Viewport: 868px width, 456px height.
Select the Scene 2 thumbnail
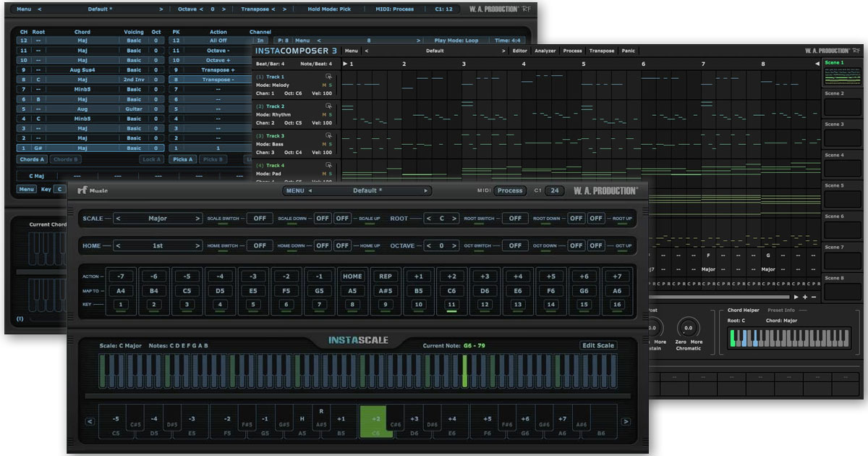[x=843, y=107]
